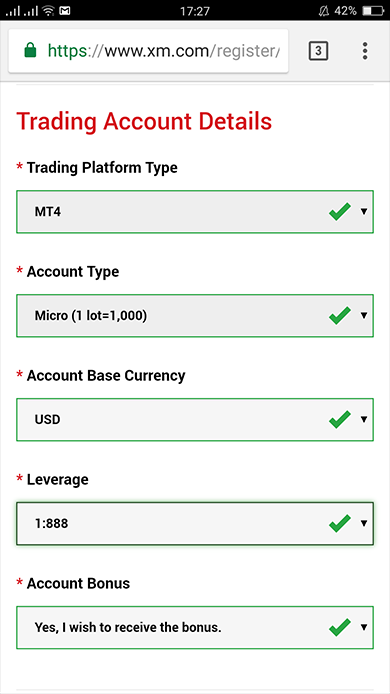390x694 pixels.
Task: Open the Account Type dropdown showing Micro
Action: (x=195, y=316)
